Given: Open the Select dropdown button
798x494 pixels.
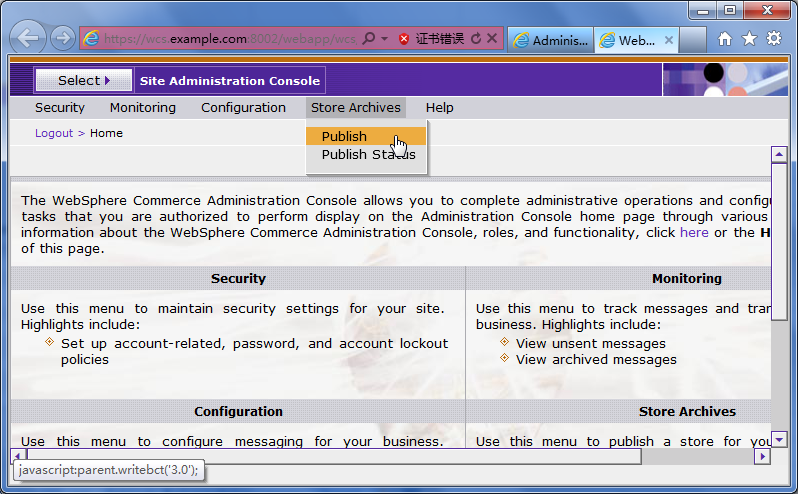Looking at the screenshot, I should coord(84,80).
